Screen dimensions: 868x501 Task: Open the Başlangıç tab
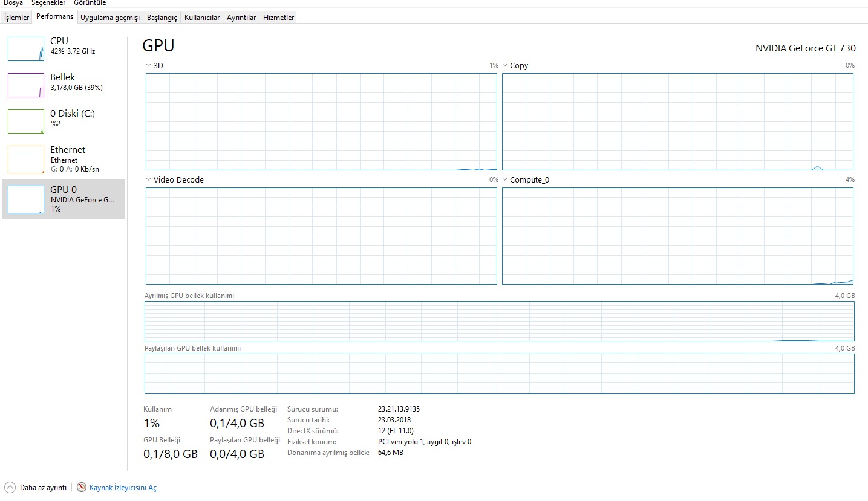pos(162,18)
